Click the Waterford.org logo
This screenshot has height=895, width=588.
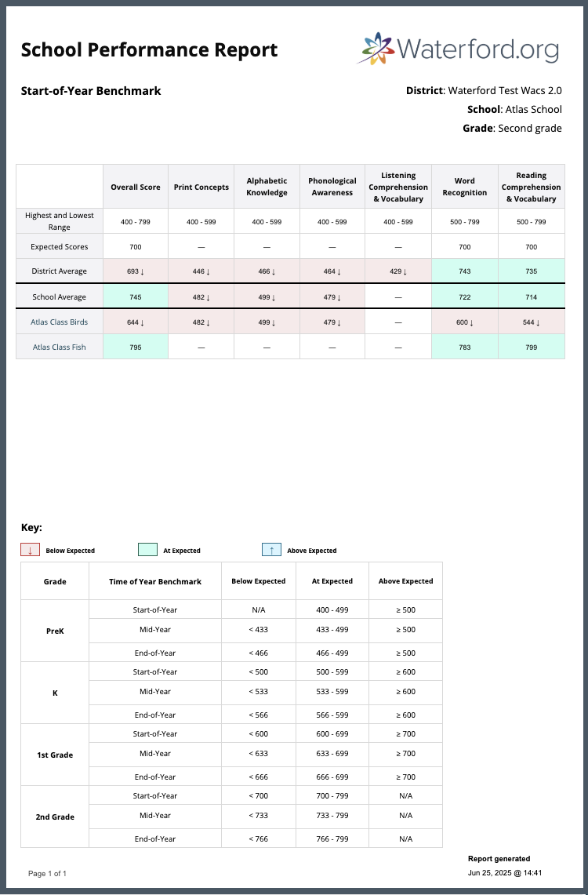459,49
